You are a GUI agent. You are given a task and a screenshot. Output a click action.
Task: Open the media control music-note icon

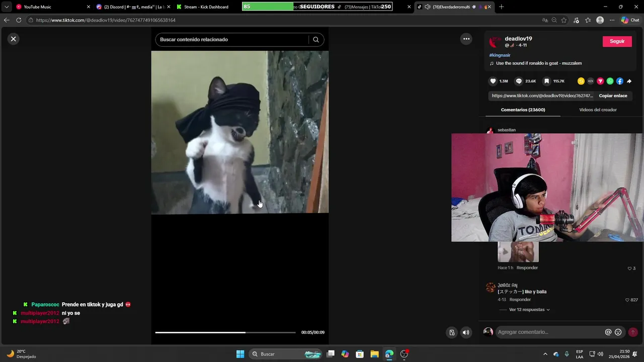click(577, 20)
